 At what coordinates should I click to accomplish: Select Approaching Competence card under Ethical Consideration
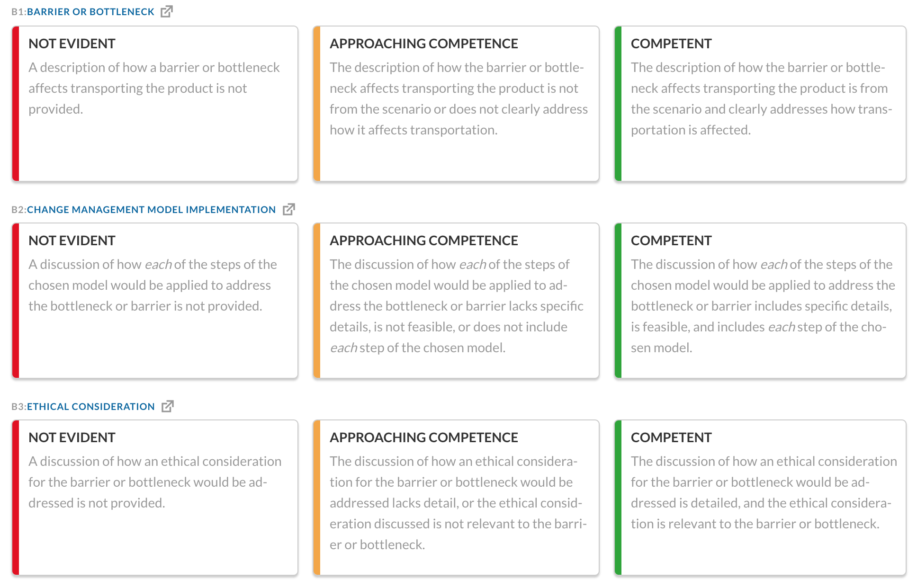(456, 498)
